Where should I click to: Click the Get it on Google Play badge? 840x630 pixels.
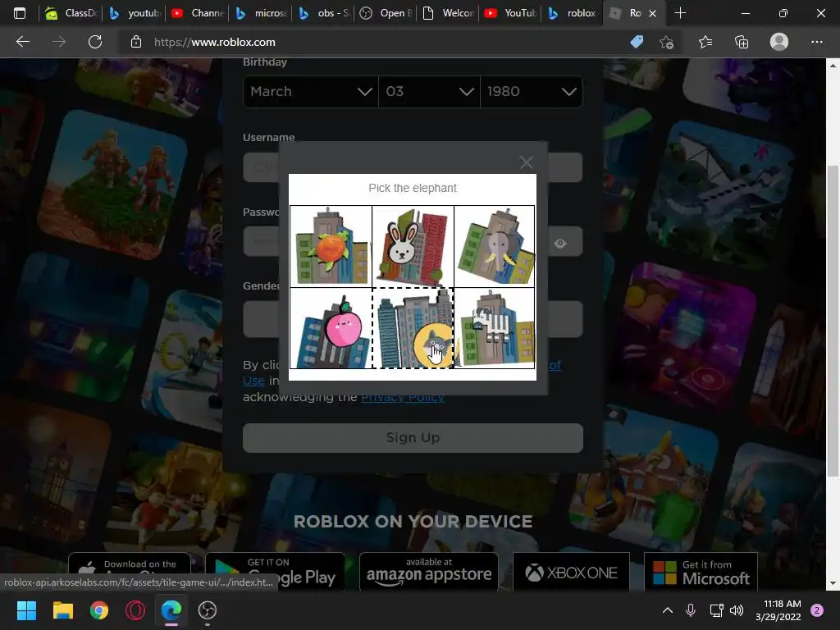pyautogui.click(x=276, y=571)
